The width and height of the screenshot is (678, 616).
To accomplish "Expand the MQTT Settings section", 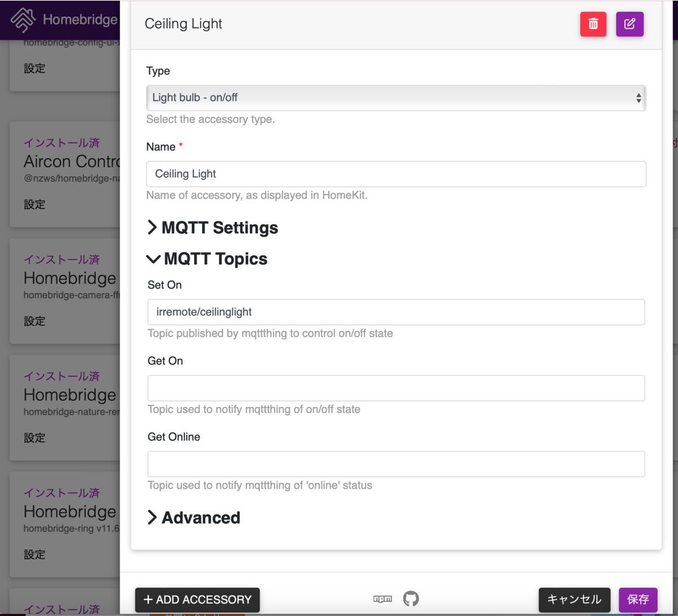I will [212, 228].
